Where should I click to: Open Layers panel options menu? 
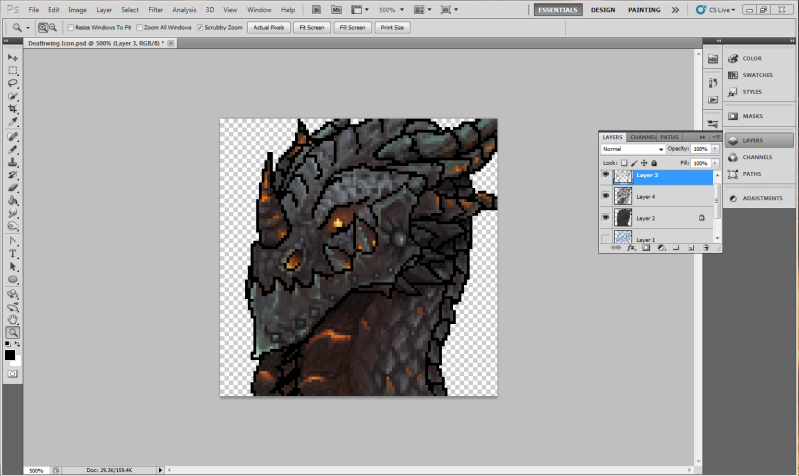717,137
